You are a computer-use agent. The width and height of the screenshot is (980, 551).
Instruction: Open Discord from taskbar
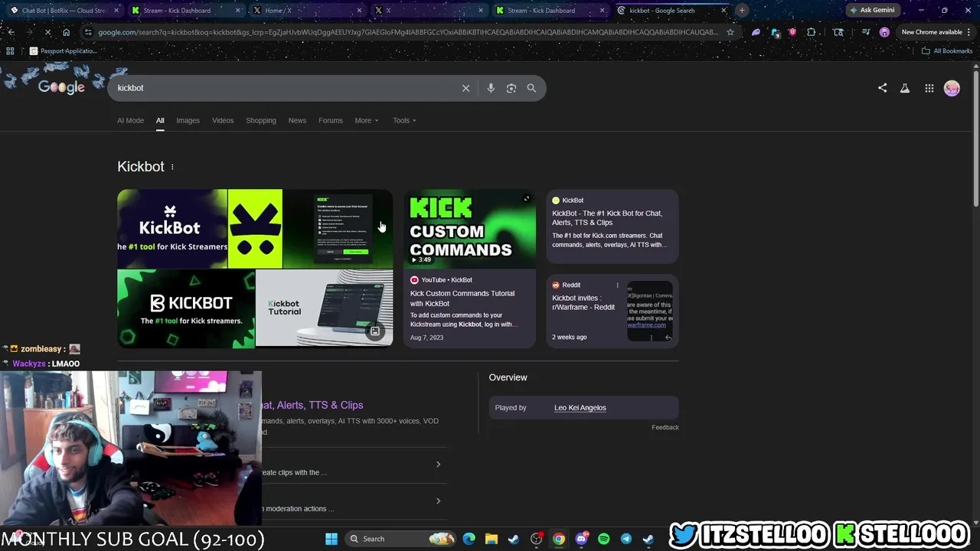click(581, 539)
